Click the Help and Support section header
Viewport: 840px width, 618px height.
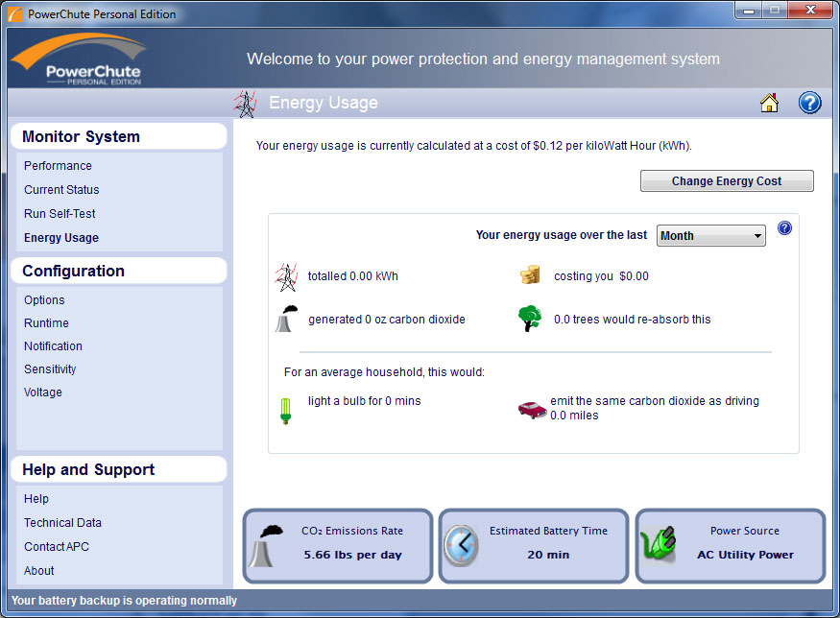tap(119, 469)
